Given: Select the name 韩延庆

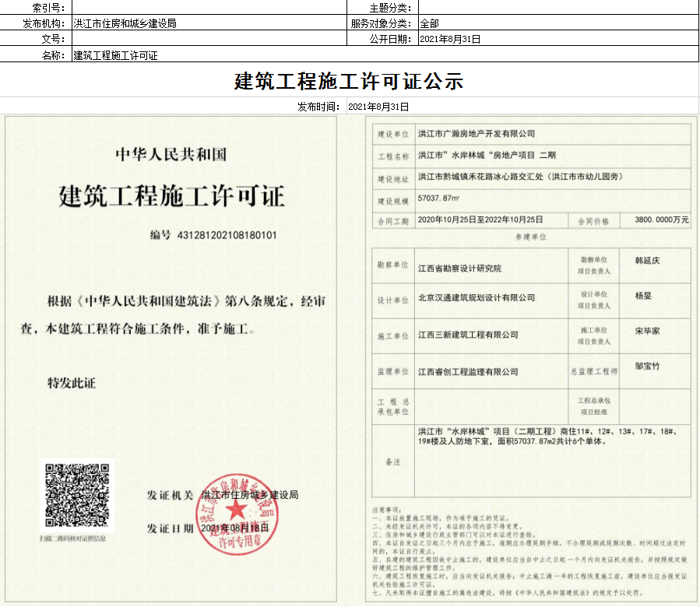Looking at the screenshot, I should click(x=647, y=261).
